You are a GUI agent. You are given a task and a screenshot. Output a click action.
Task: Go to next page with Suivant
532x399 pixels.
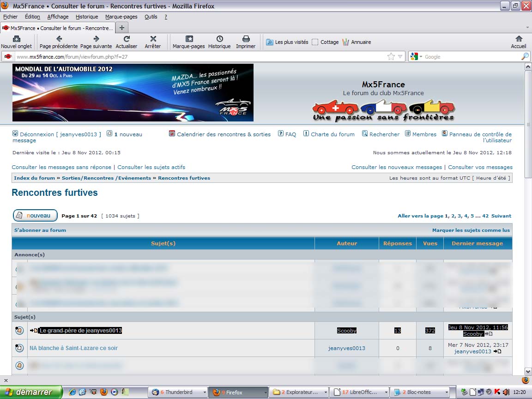pos(501,216)
